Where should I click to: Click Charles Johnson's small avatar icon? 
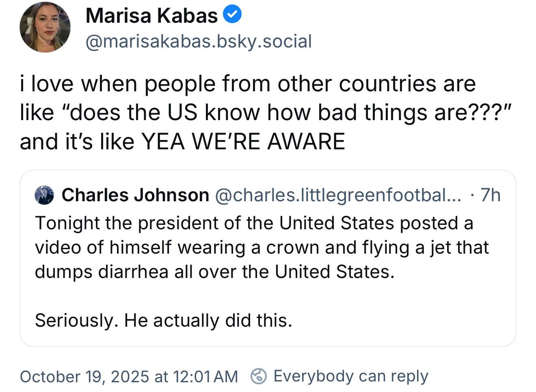tap(45, 195)
